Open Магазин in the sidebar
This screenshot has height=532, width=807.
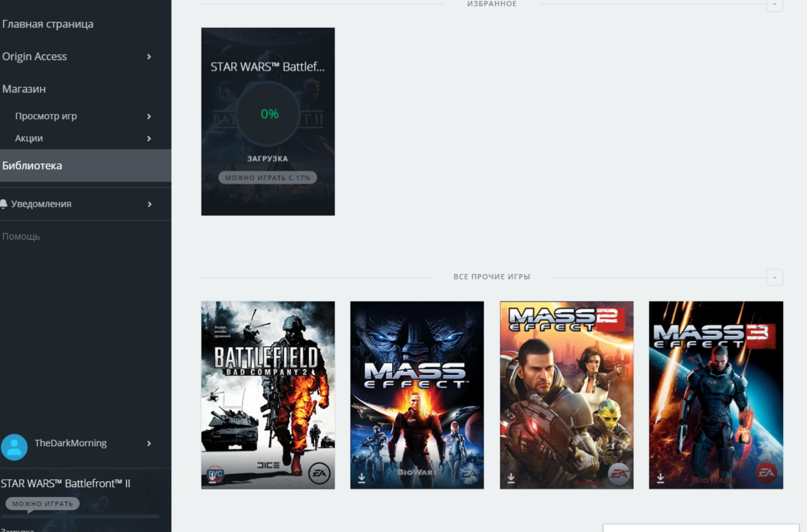[x=24, y=89]
